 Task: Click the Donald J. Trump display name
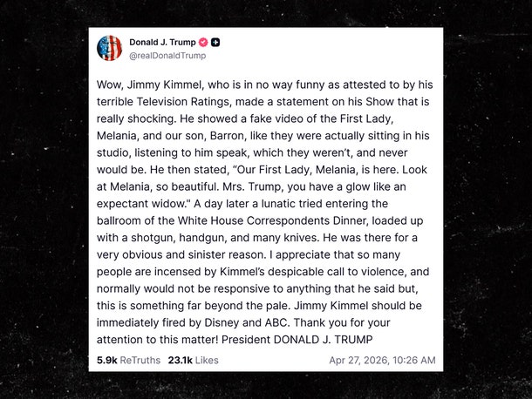click(162, 42)
